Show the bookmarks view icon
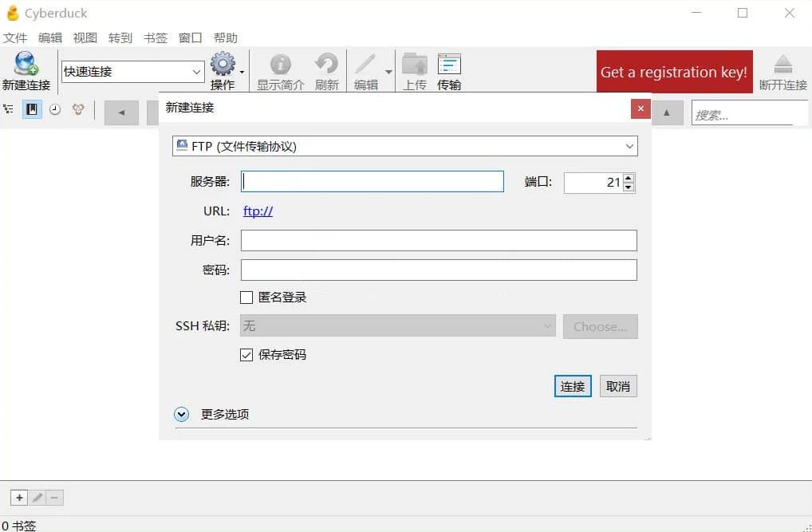The image size is (812, 532). (x=32, y=109)
